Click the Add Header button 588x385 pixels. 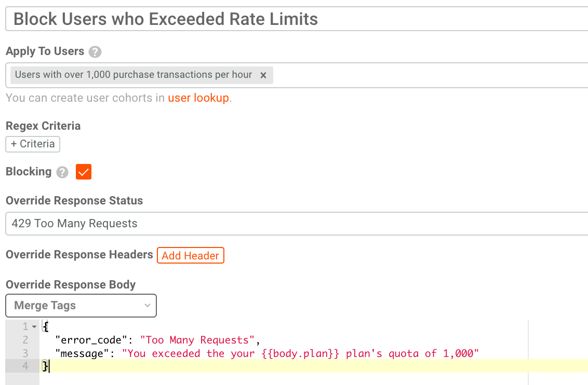point(191,255)
